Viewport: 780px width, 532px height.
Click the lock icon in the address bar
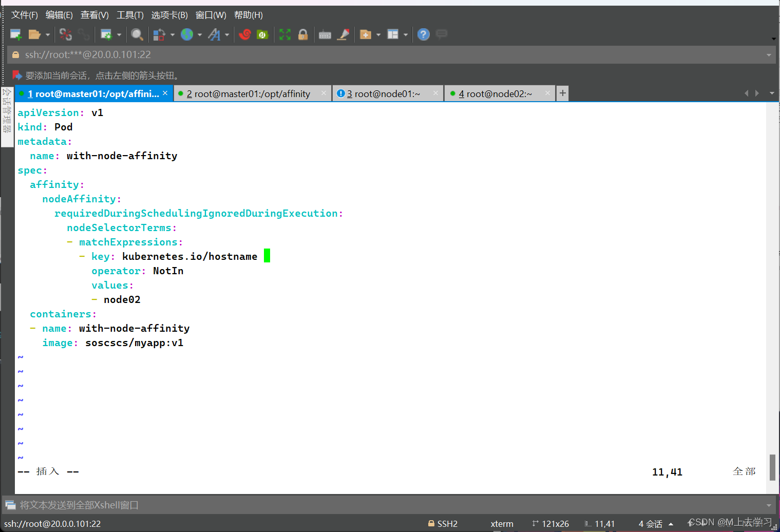coord(15,54)
